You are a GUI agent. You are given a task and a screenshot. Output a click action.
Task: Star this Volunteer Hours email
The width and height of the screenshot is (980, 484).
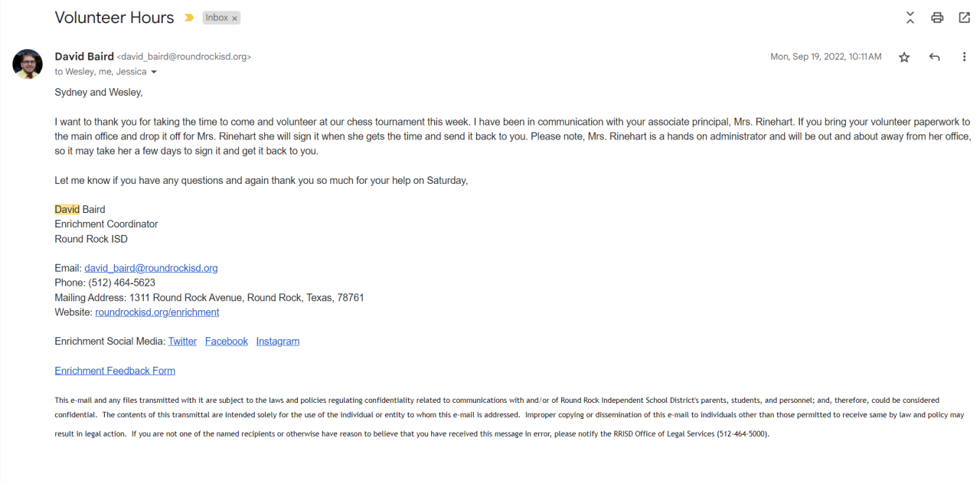tap(904, 57)
